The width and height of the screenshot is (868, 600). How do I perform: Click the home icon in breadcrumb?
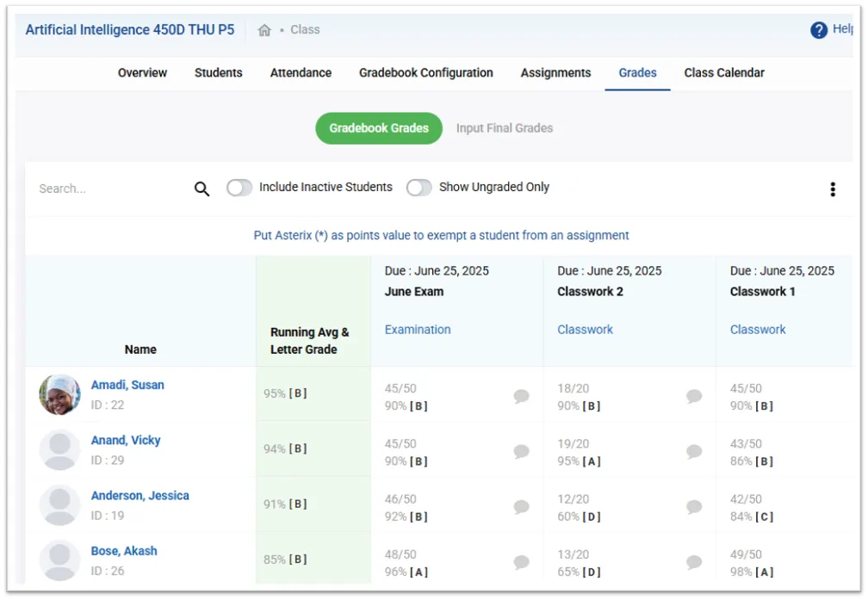pos(264,30)
